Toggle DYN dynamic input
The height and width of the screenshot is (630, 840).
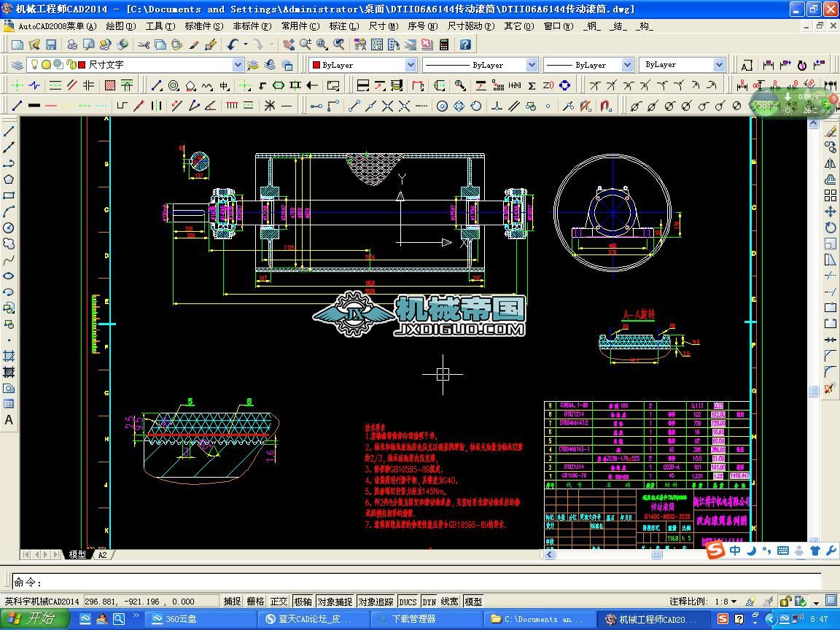[429, 602]
